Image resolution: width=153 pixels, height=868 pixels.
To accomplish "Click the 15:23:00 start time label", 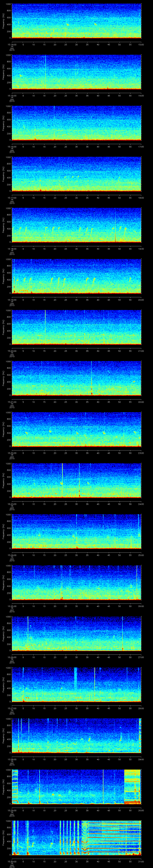I will click(12, 504).
